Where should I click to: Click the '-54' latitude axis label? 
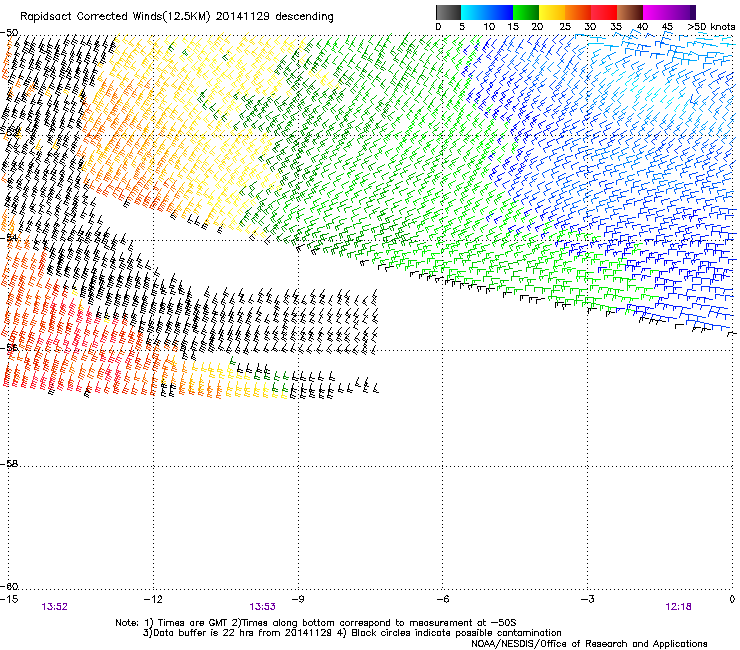click(x=9, y=237)
